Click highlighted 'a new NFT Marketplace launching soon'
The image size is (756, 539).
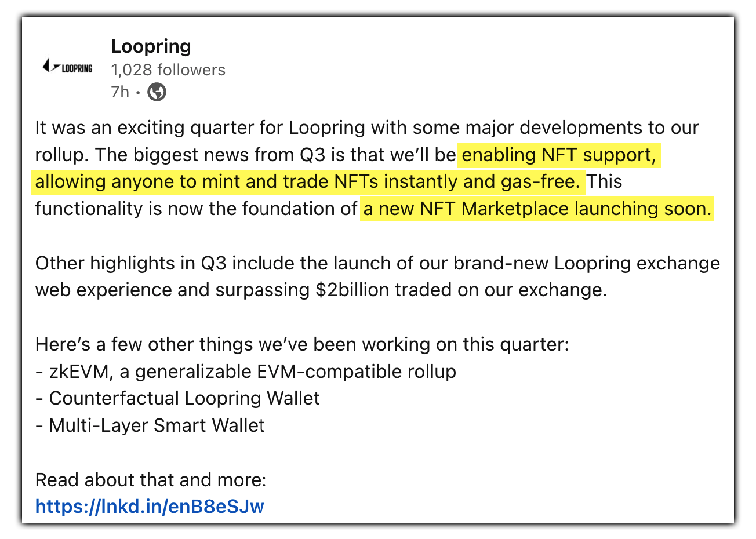click(537, 209)
